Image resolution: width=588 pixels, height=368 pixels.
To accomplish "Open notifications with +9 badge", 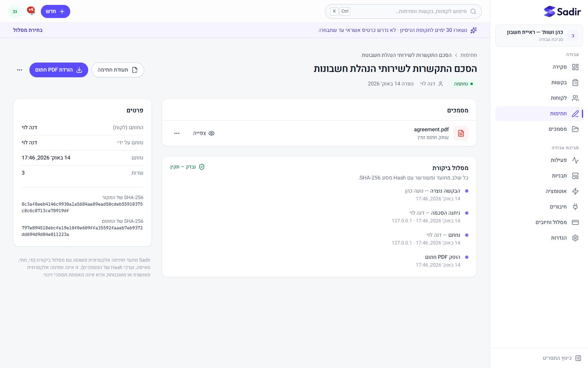I will 31,11.
